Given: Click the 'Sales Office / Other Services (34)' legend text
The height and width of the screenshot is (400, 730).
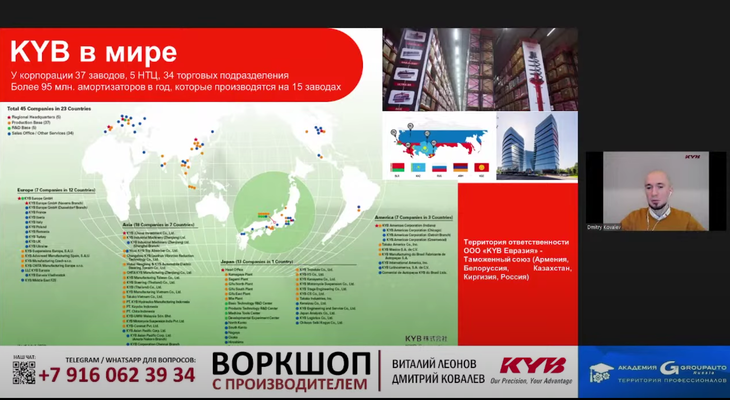Looking at the screenshot, I should tap(43, 133).
